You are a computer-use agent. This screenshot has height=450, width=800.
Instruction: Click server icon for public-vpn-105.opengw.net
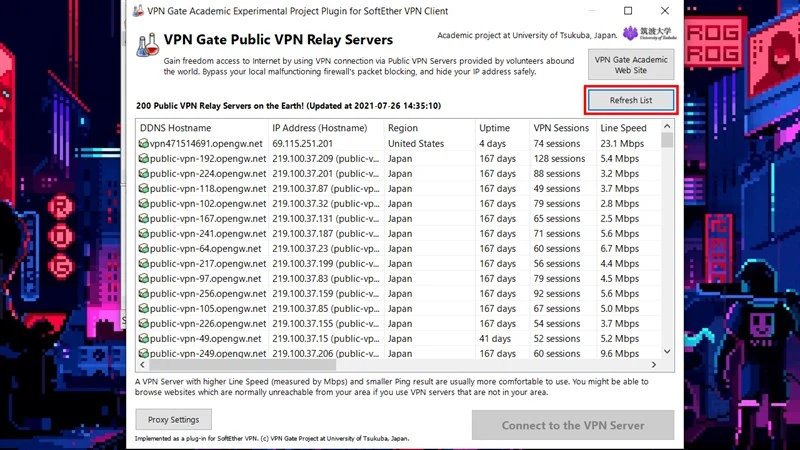coord(143,308)
